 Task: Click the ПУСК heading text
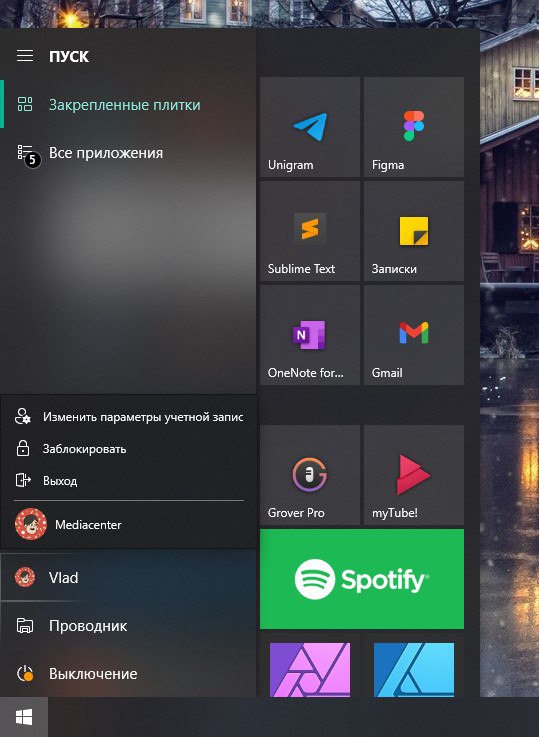[x=69, y=56]
